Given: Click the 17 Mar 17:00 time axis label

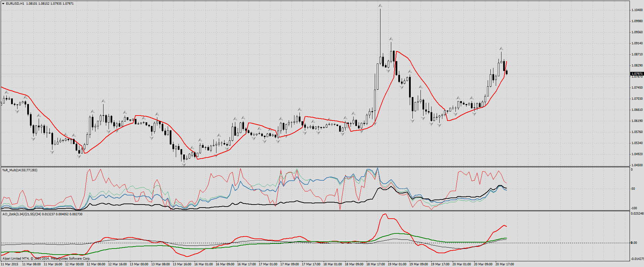Looking at the screenshot, I should coord(311,264).
